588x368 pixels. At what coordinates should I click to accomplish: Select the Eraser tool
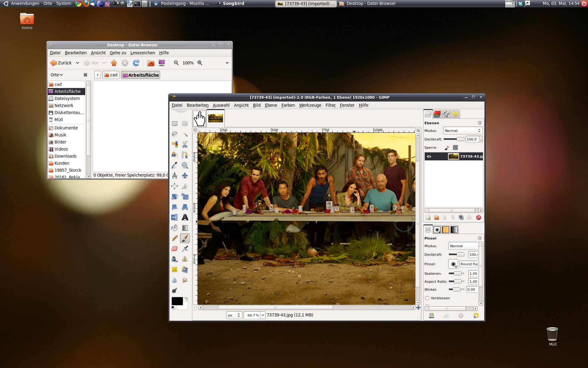coord(175,249)
